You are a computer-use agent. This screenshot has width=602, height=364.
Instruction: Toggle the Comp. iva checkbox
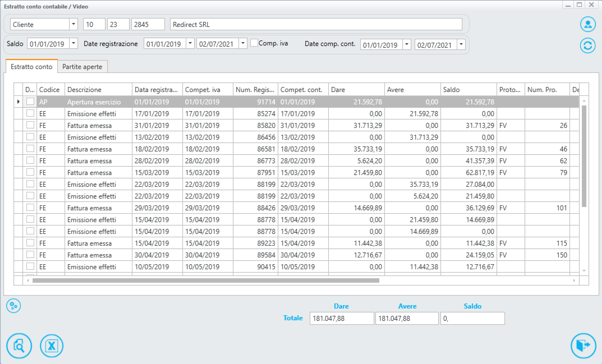[254, 43]
